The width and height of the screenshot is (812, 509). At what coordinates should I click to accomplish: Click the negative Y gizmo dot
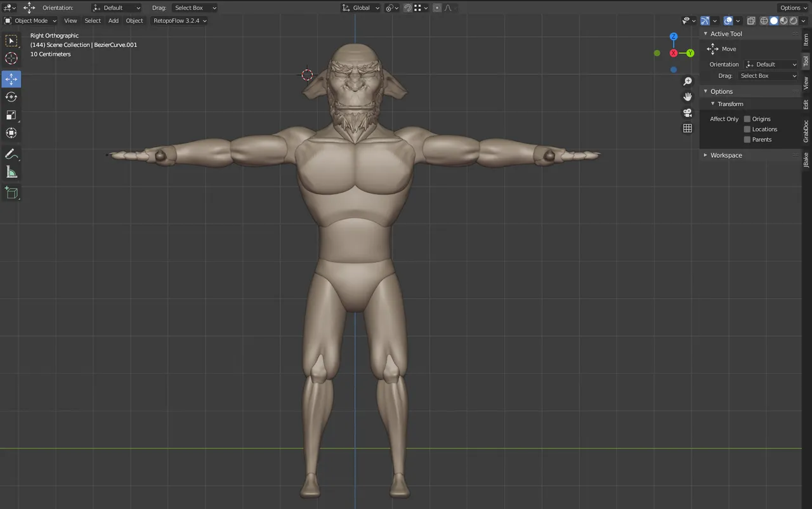(657, 53)
